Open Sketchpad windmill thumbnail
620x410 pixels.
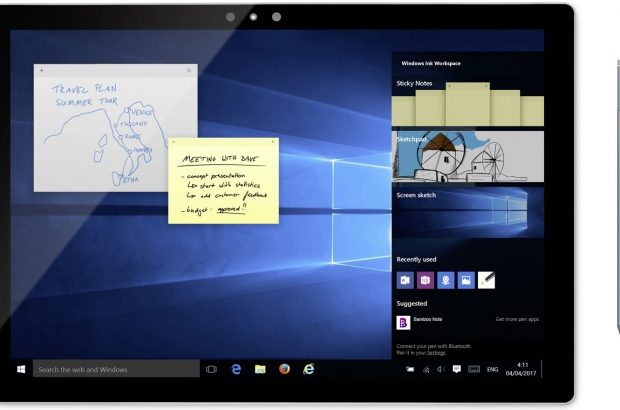pyautogui.click(x=468, y=157)
